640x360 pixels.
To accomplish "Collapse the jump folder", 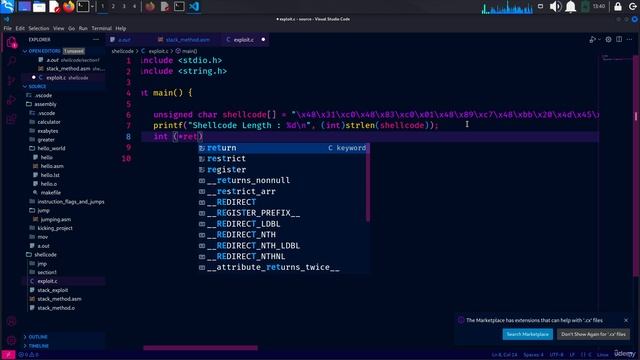I will point(43,211).
